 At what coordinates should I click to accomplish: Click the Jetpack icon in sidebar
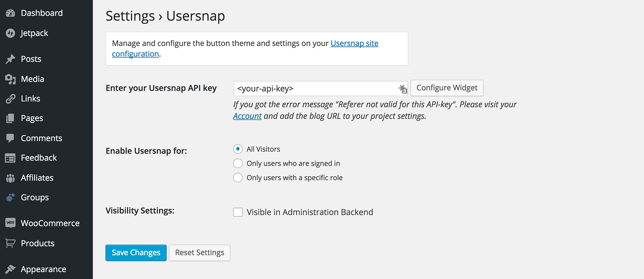point(10,33)
